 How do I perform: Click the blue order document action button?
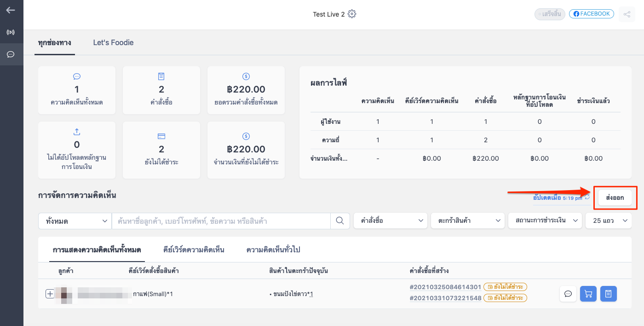coord(608,294)
